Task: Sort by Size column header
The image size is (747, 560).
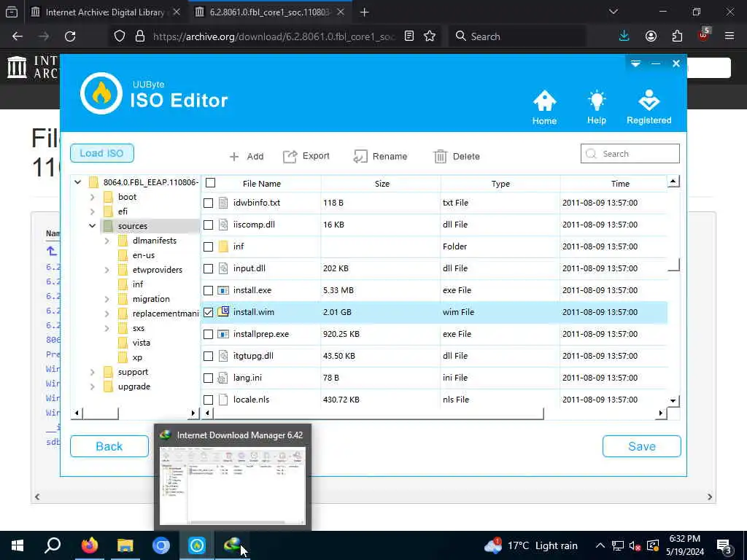Action: coord(382,183)
